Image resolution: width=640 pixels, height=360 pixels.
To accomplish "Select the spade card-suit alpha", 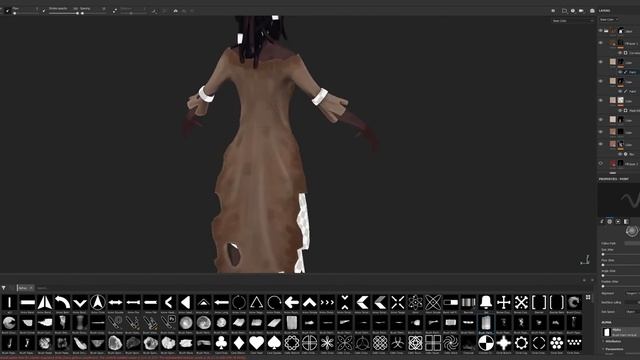I will tap(274, 343).
